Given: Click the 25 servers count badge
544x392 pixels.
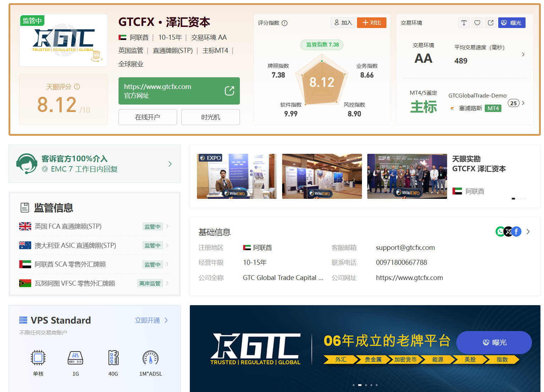Looking at the screenshot, I should click(513, 103).
